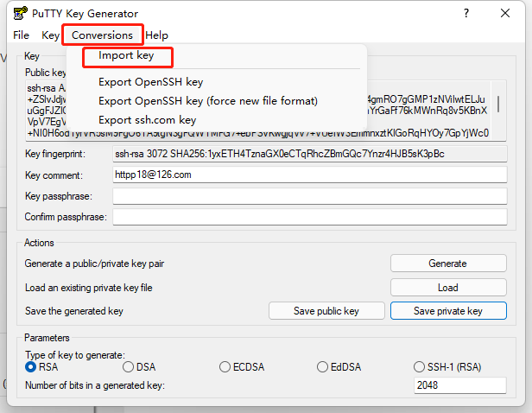
Task: Click the Confirm passphrase field
Action: 310,217
